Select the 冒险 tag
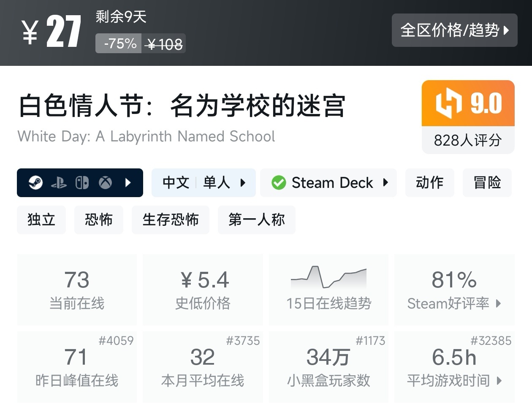 pyautogui.click(x=487, y=183)
